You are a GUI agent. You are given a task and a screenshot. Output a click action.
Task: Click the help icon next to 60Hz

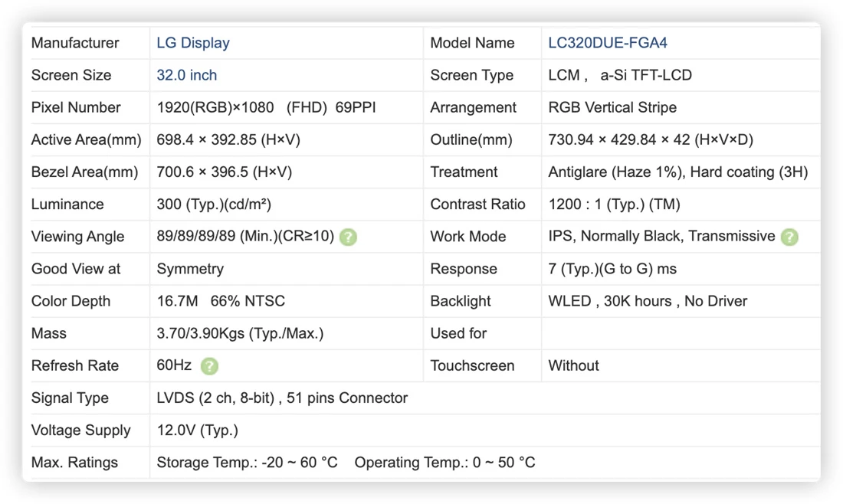coord(209,366)
